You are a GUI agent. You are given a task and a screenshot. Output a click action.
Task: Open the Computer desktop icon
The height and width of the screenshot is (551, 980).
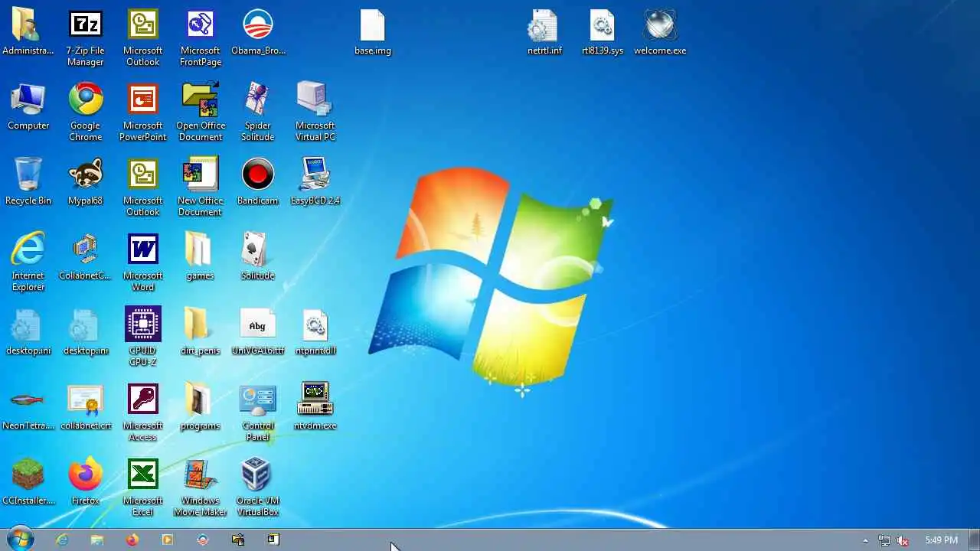click(x=28, y=107)
